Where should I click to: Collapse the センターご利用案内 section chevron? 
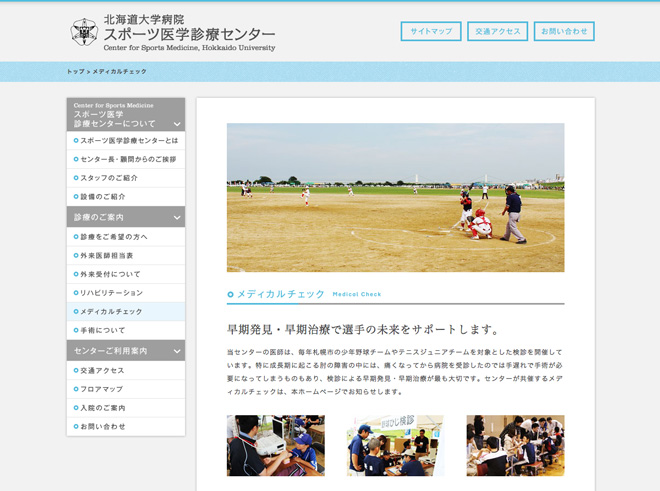click(177, 351)
